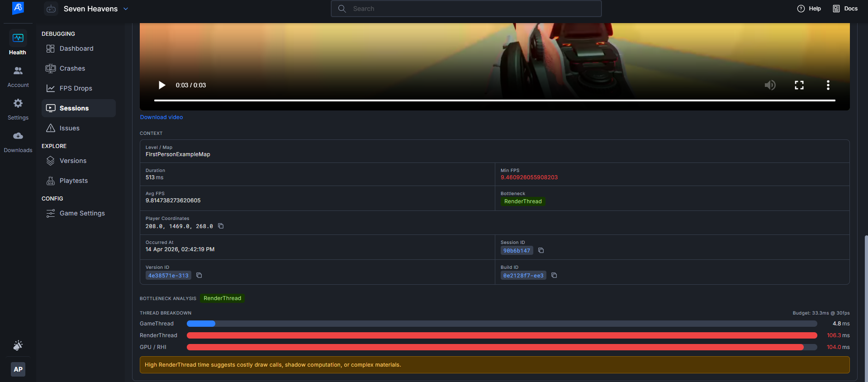Screen dimensions: 868x382
Task: Copy the Version ID
Action: [199, 275]
